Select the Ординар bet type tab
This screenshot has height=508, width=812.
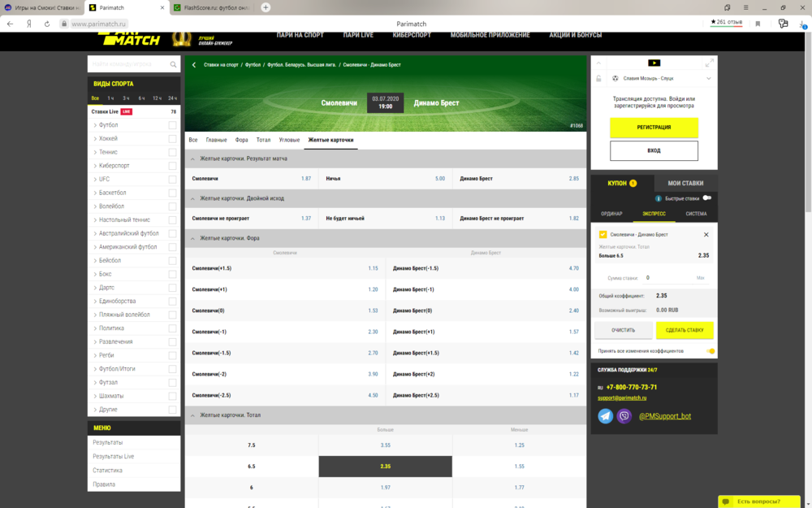(x=611, y=214)
